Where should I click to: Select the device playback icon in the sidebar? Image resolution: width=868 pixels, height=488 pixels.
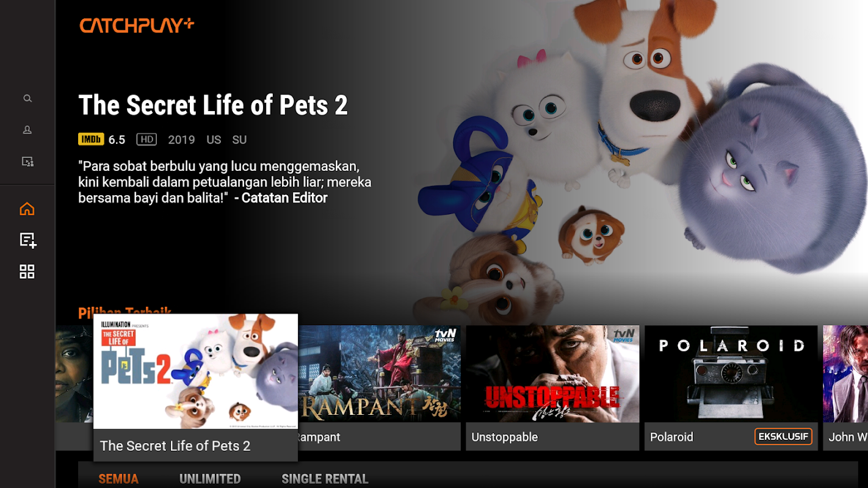27,162
